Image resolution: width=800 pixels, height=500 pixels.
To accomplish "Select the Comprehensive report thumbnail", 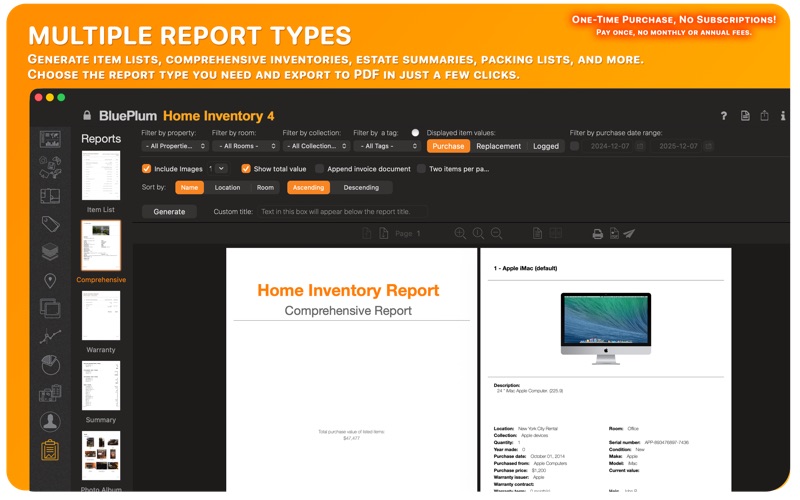I will [x=101, y=245].
